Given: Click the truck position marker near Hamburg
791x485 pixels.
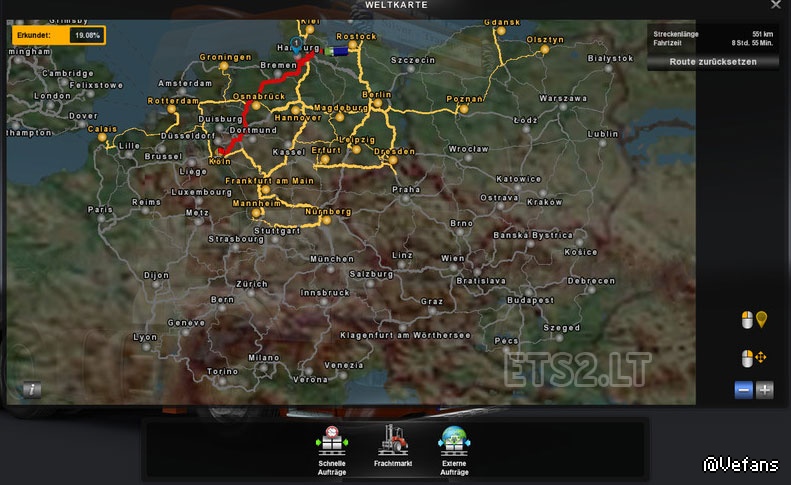Looking at the screenshot, I should (337, 51).
